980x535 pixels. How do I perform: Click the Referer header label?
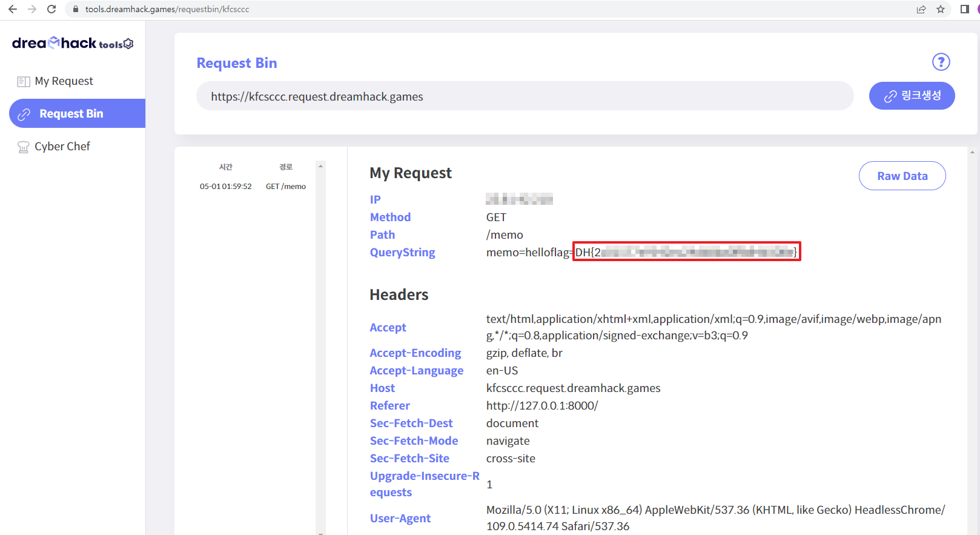(x=390, y=405)
